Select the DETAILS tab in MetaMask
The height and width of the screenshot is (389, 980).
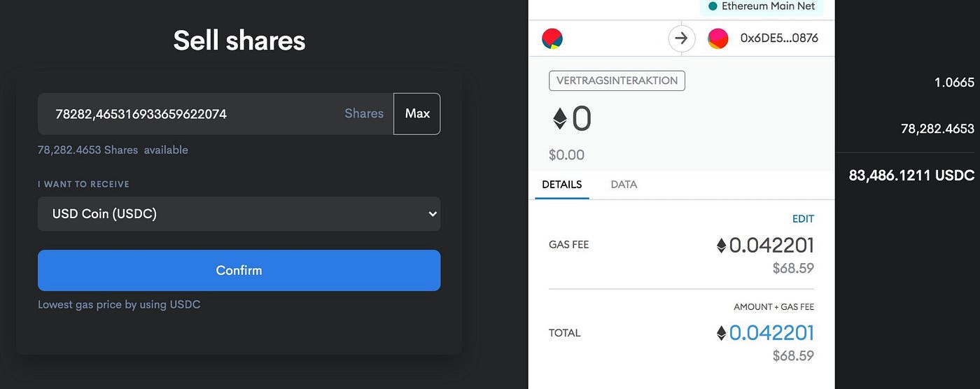tap(562, 185)
